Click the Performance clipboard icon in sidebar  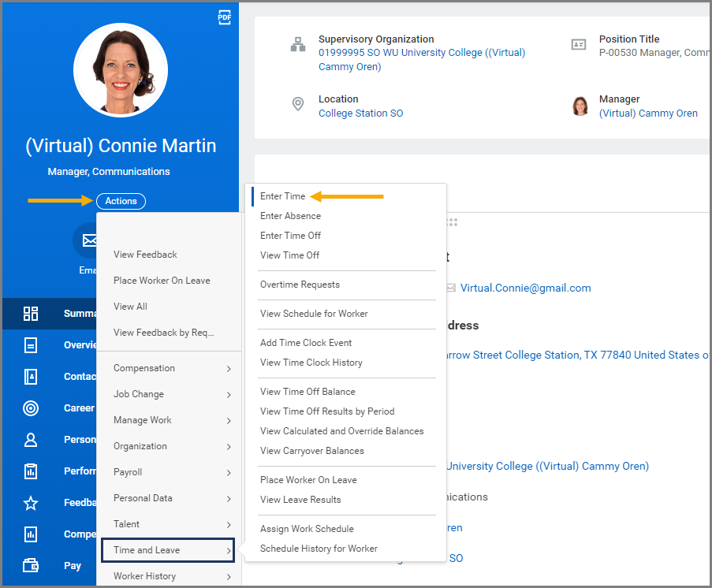tap(31, 471)
